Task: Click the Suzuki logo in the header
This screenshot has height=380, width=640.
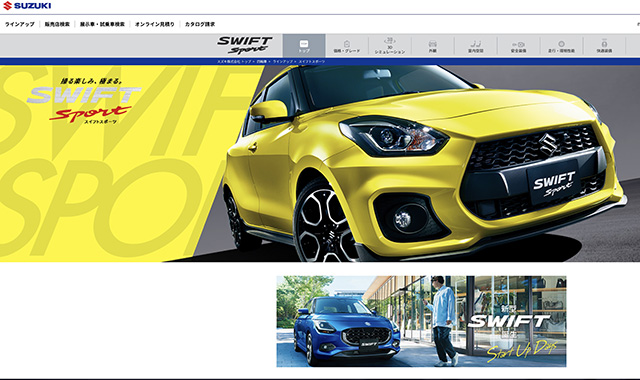Action: pos(27,6)
